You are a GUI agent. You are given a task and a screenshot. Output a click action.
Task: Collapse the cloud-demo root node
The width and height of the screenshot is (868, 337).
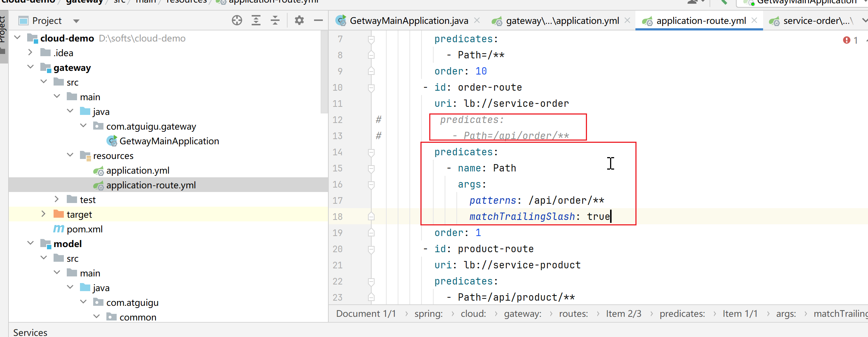coord(17,38)
